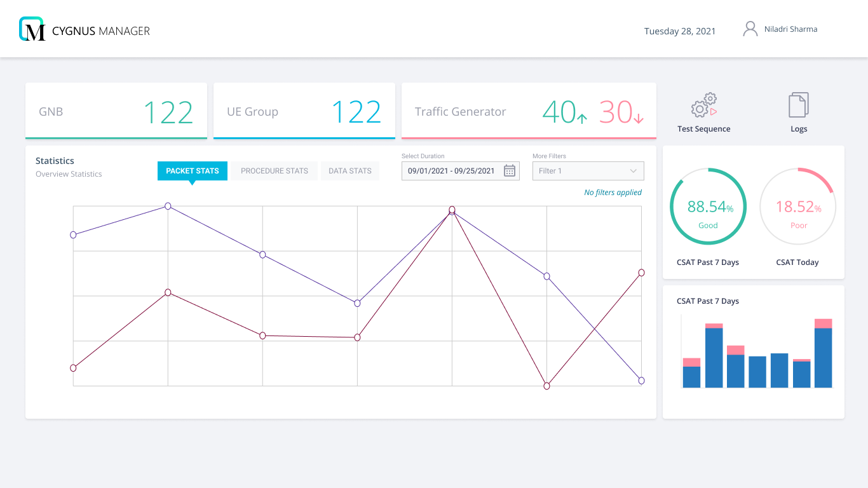This screenshot has width=868, height=488.
Task: Click the Traffic Generator up arrow
Action: tap(581, 117)
